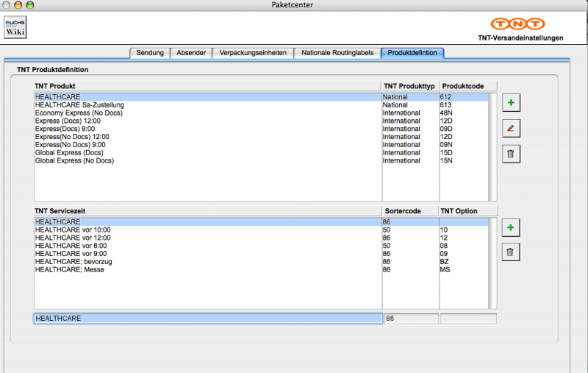Click the HEALTHCARE name text field
The height and width of the screenshot is (373, 588).
coord(207,319)
